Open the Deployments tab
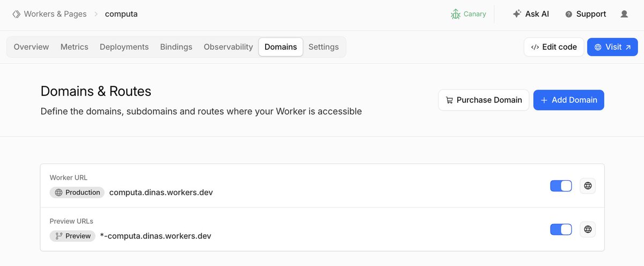The image size is (644, 266). [x=124, y=47]
